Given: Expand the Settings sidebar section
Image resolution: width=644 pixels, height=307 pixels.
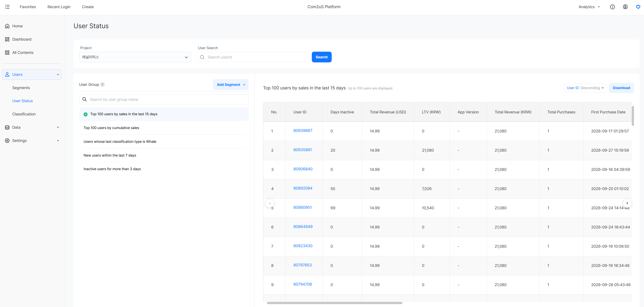Looking at the screenshot, I should click(58, 141).
